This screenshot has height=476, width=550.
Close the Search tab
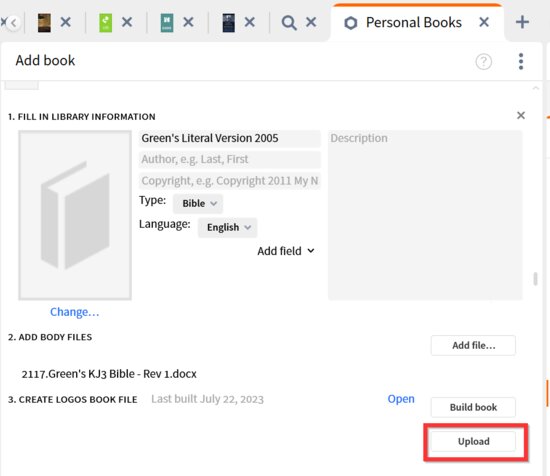(311, 22)
